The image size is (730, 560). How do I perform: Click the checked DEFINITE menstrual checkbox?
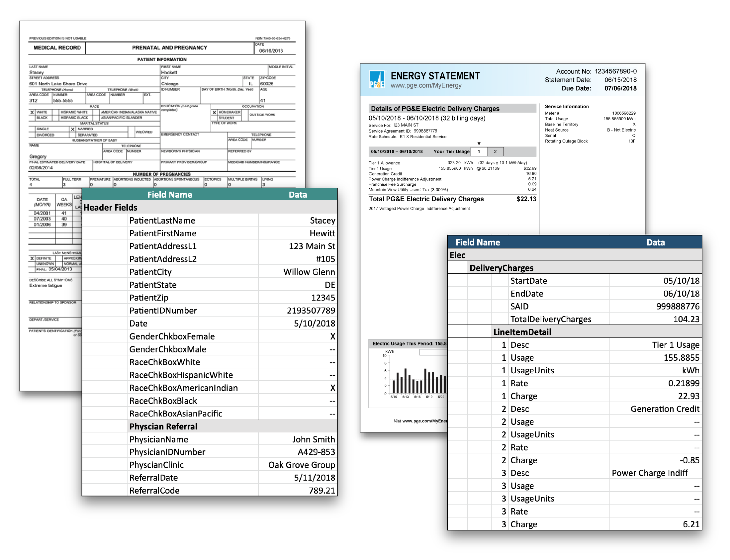pos(32,259)
